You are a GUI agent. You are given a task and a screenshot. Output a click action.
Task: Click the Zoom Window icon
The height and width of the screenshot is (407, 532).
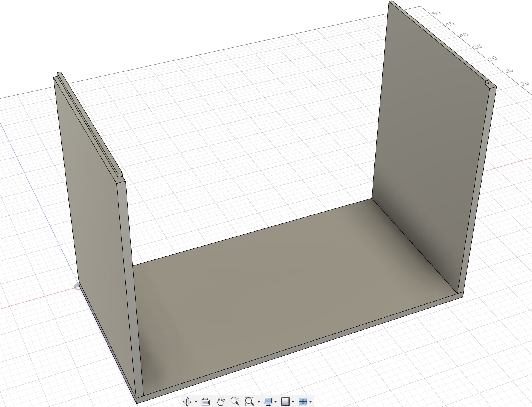(249, 401)
